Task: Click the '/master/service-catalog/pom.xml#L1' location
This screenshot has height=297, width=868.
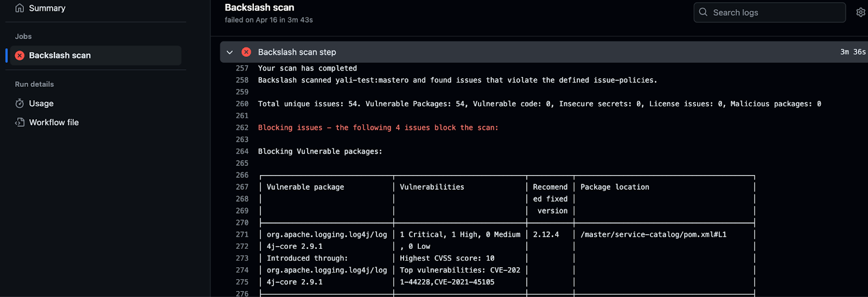Action: coord(653,235)
